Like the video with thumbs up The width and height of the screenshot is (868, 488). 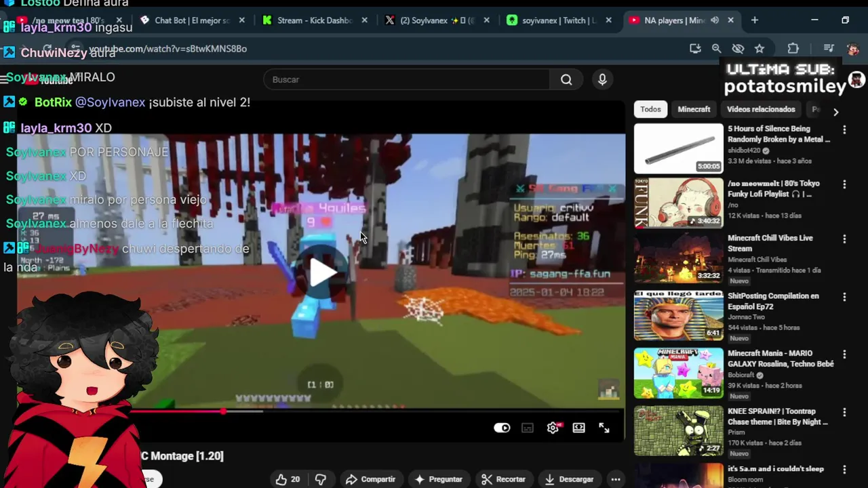tap(288, 479)
